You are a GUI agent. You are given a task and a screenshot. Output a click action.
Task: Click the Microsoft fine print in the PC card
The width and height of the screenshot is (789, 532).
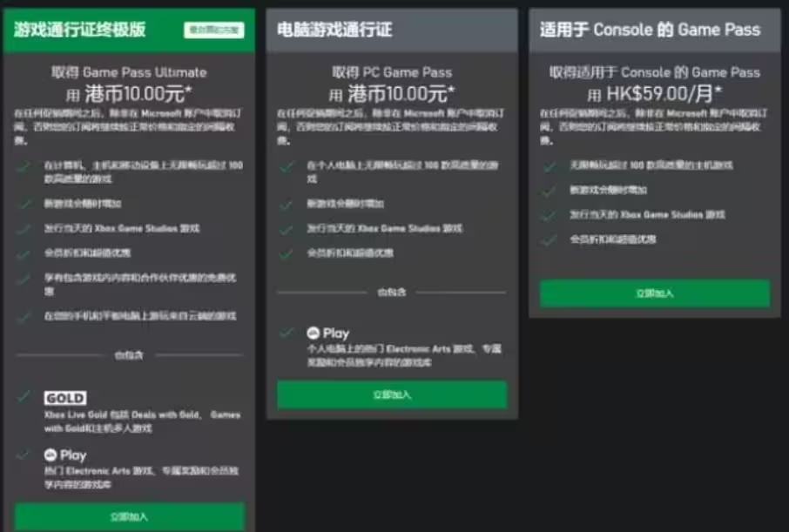coord(391,126)
